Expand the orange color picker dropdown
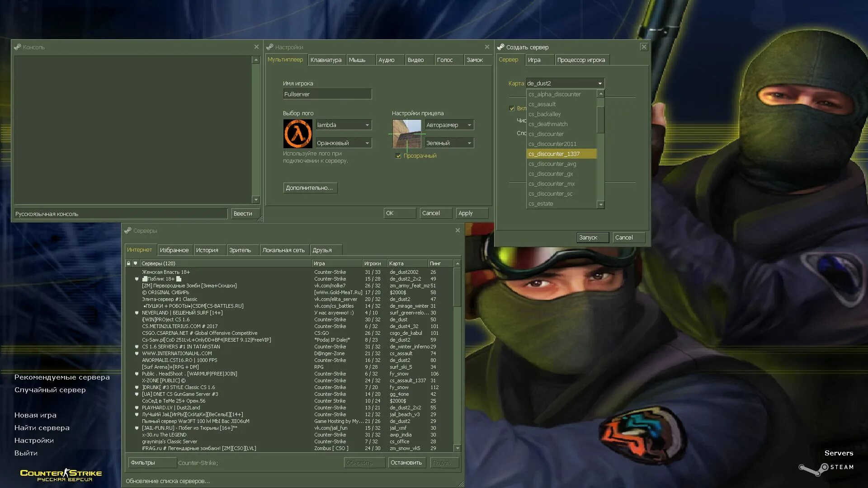 367,142
